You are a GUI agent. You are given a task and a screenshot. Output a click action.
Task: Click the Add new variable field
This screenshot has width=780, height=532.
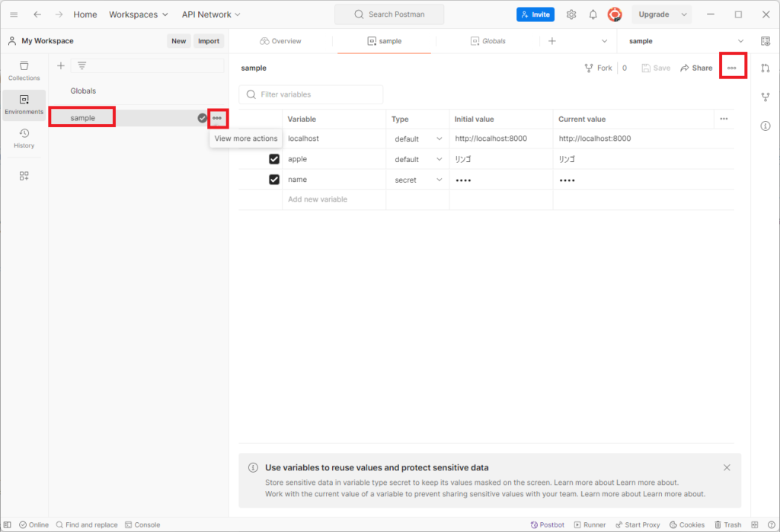coord(334,199)
